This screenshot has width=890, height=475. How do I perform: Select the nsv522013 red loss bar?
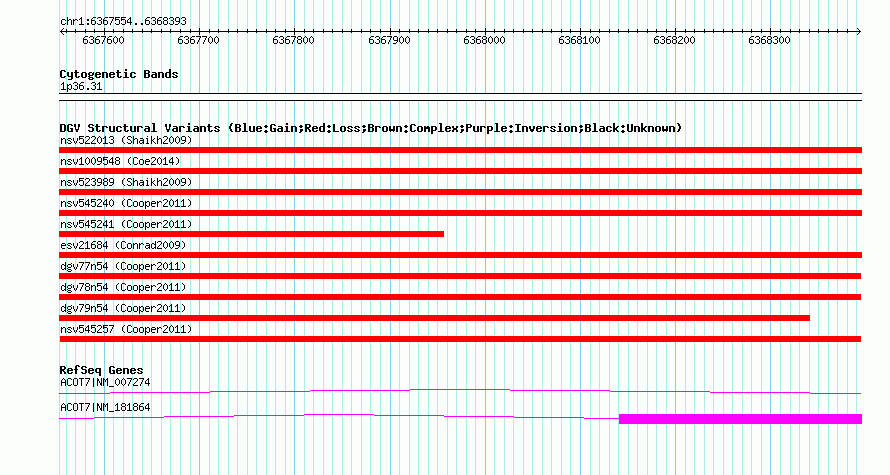tap(460, 150)
